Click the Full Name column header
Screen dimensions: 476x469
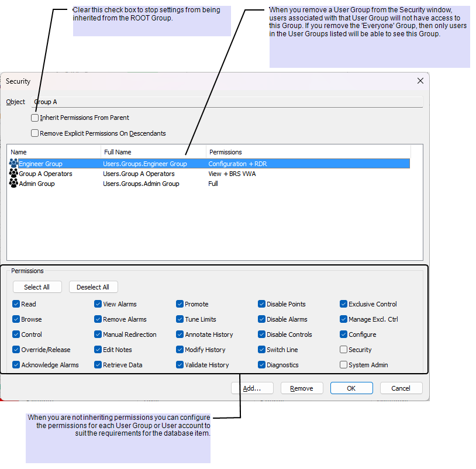153,152
